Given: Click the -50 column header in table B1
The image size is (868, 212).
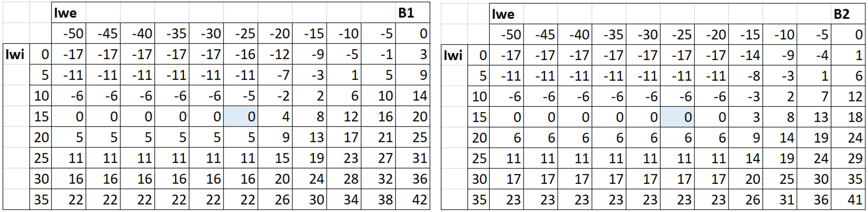Looking at the screenshot, I should pyautogui.click(x=69, y=34).
